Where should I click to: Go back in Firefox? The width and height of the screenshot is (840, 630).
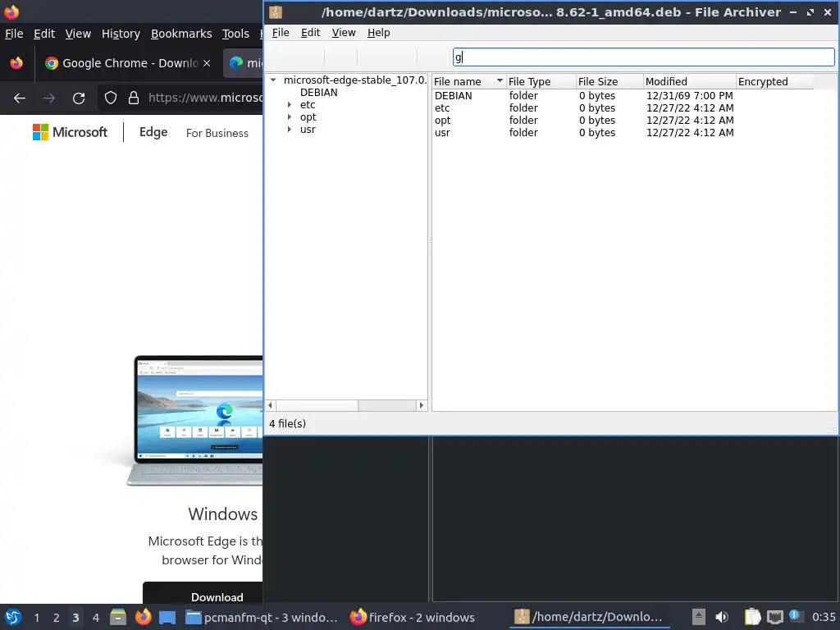coord(20,98)
